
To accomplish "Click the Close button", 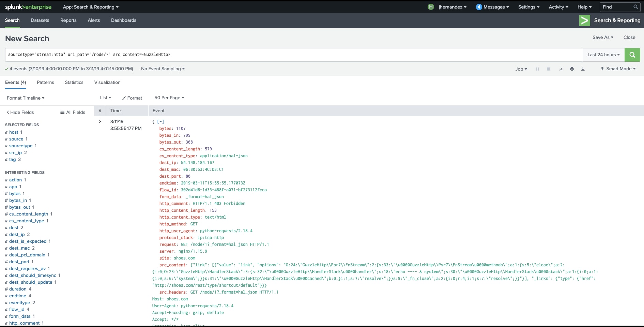I will [x=629, y=38].
